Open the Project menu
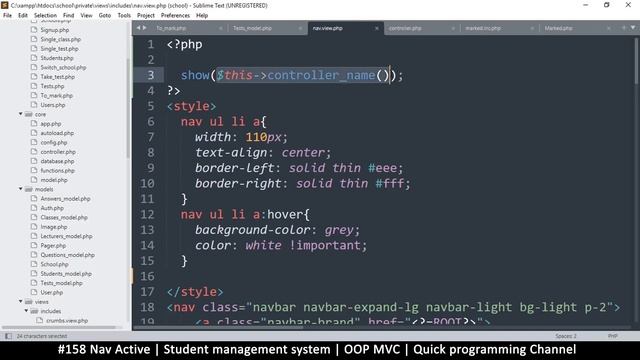 coord(146,16)
